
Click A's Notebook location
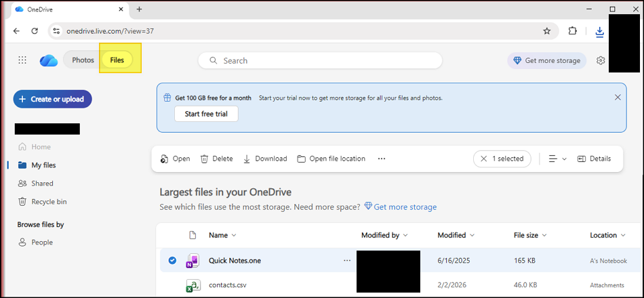click(608, 261)
